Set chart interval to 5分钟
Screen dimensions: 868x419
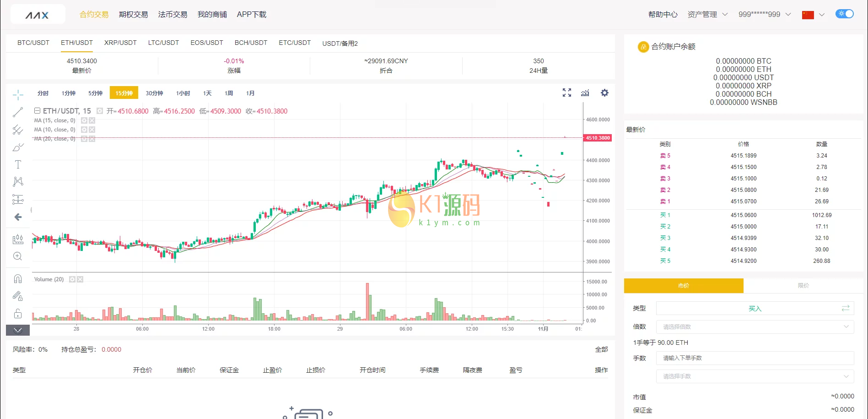96,93
